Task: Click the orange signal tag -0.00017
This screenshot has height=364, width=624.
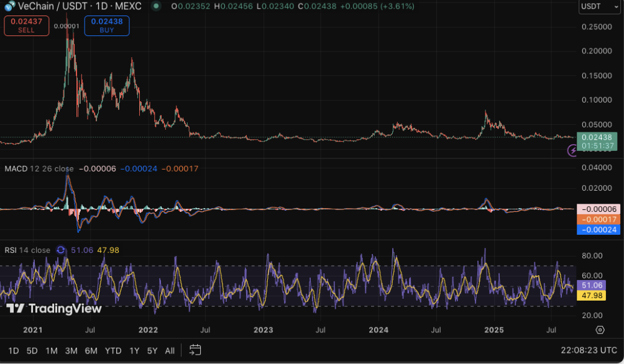Action: click(x=599, y=220)
